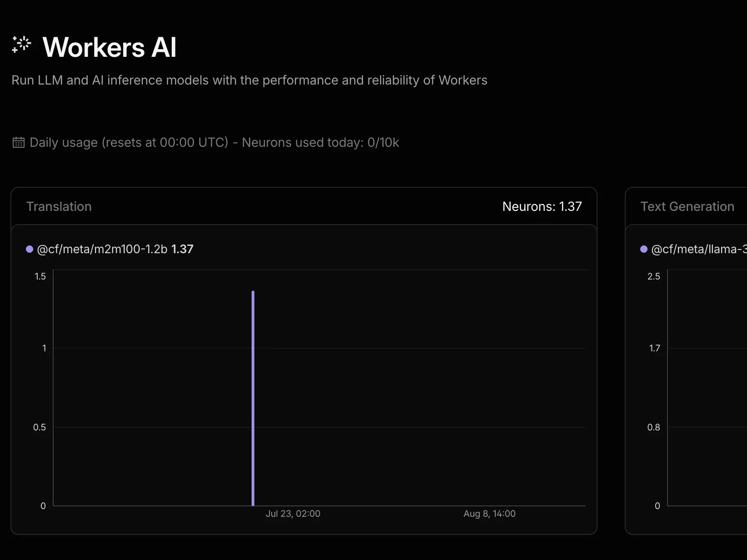The image size is (747, 560).
Task: Click the 1.7 y-axis label in Text Generation
Action: [x=654, y=348]
